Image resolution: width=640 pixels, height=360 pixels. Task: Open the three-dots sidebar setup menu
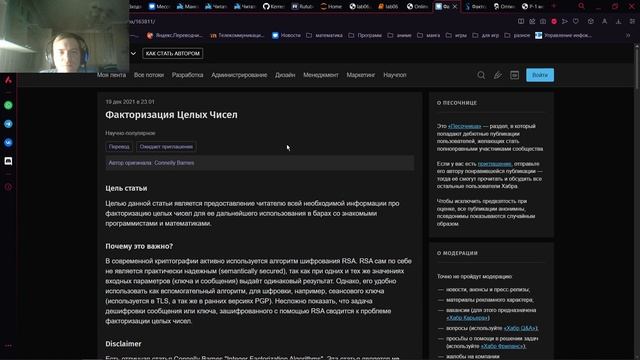8,345
